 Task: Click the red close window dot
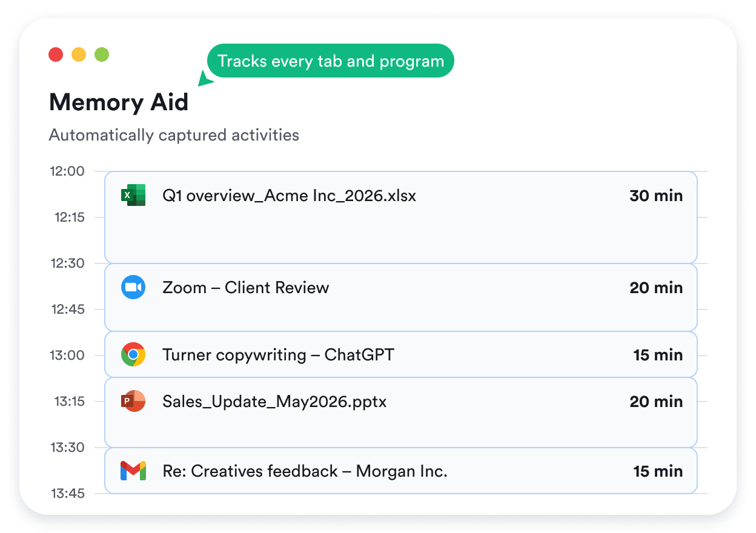[x=56, y=55]
